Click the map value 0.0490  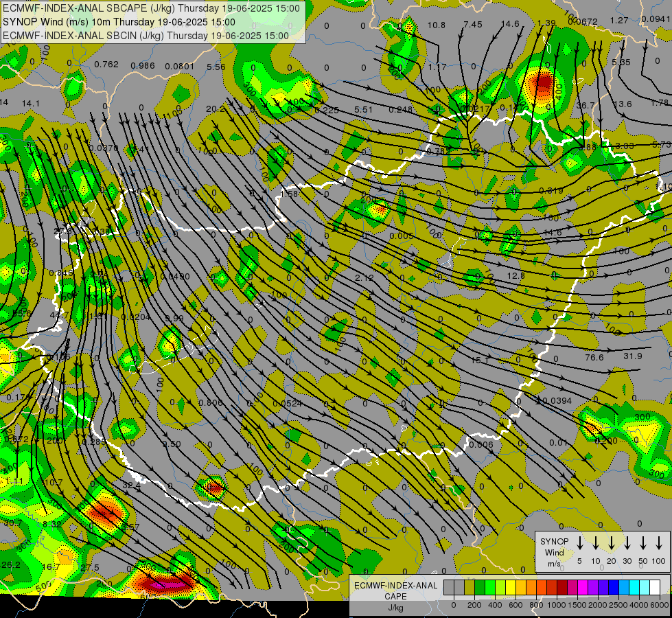[x=175, y=277]
